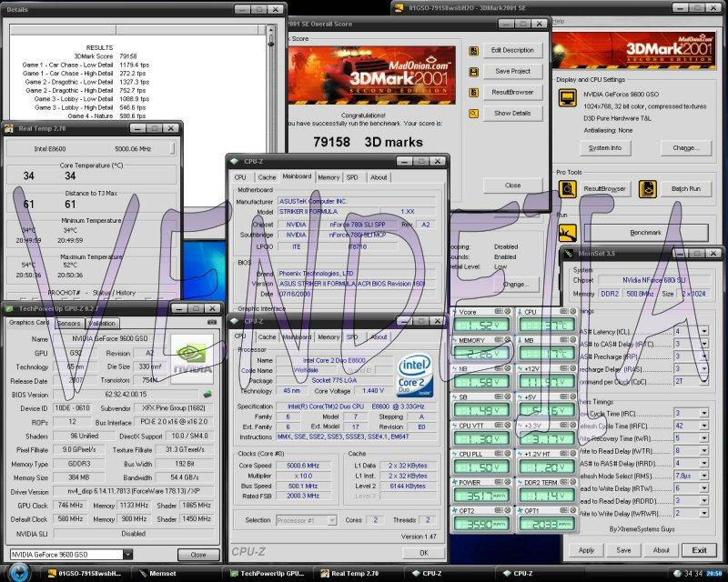Viewport: 728px width, 582px height.
Task: Open the Vcore monitor settings icon
Action: pos(499,311)
